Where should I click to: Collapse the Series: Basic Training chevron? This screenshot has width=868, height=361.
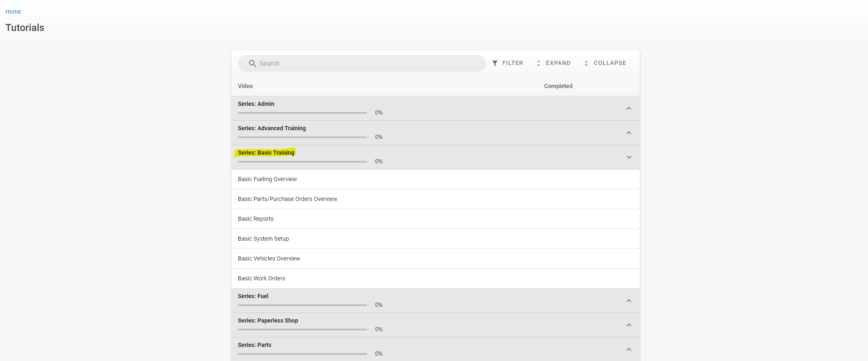[629, 157]
